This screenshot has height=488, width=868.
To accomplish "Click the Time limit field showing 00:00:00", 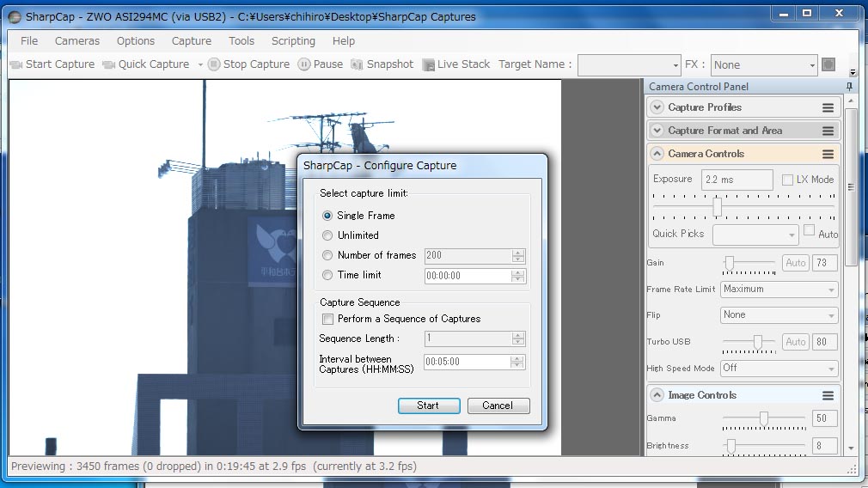I will click(468, 276).
